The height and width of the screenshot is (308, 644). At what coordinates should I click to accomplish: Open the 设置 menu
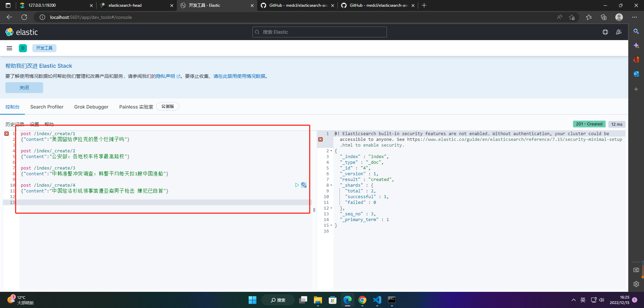[x=34, y=124]
